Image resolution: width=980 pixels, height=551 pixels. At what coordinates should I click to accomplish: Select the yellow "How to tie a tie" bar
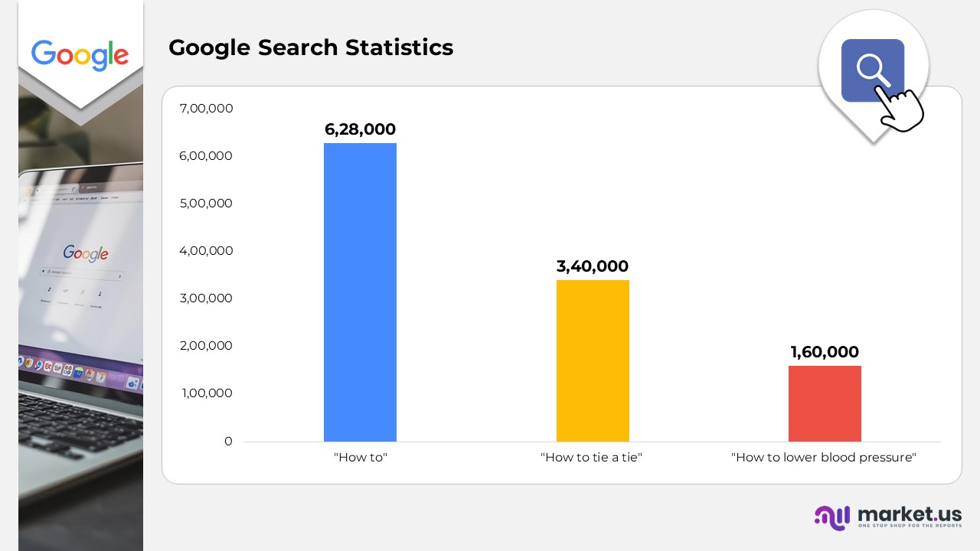point(593,360)
